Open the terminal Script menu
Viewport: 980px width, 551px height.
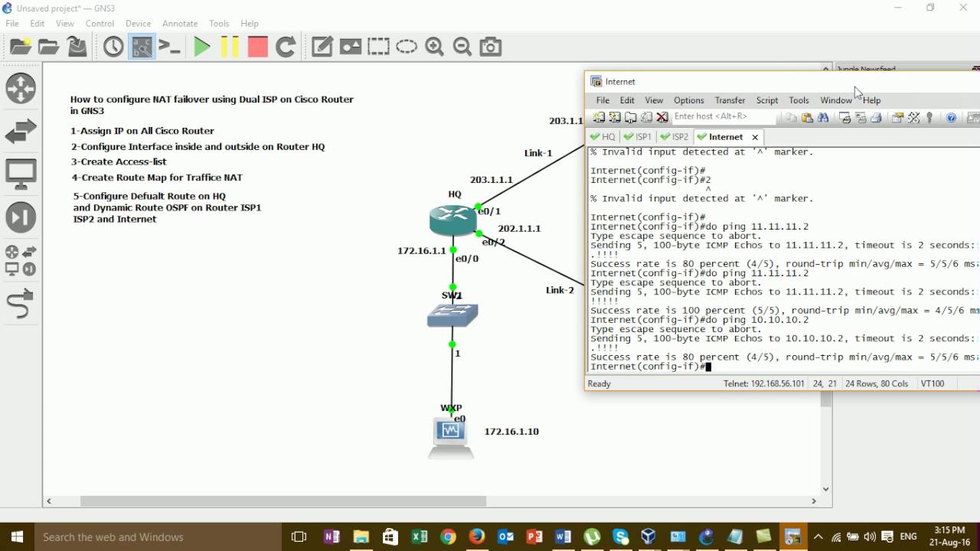point(766,100)
